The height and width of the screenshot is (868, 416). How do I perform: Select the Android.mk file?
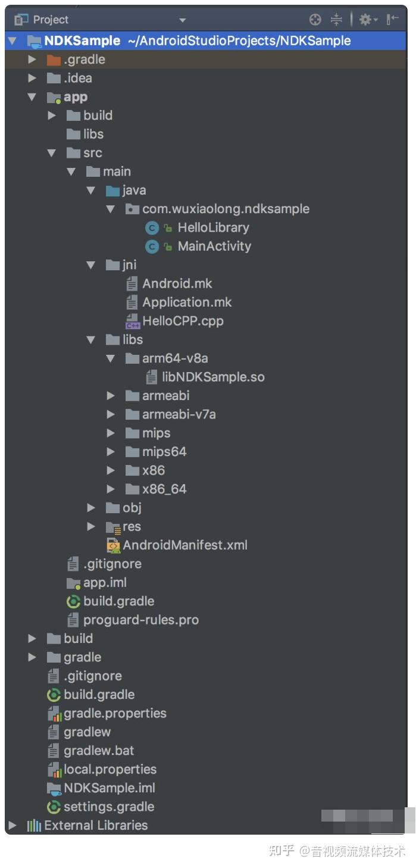(x=177, y=283)
